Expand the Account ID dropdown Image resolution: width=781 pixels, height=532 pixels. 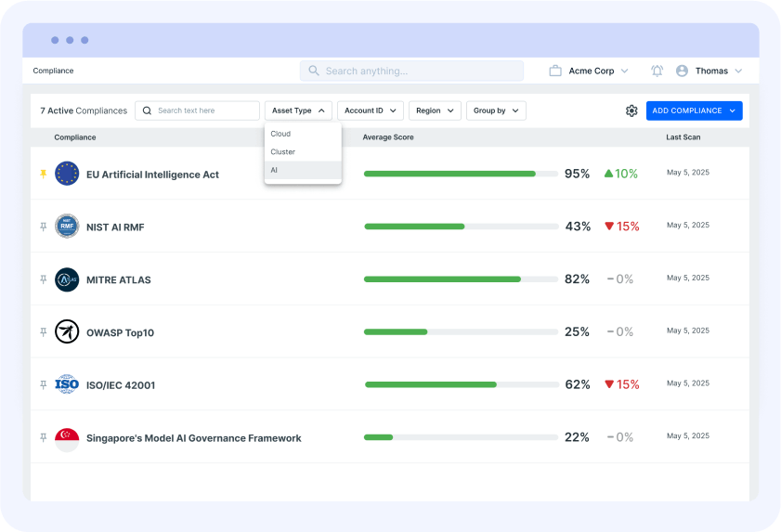point(370,110)
